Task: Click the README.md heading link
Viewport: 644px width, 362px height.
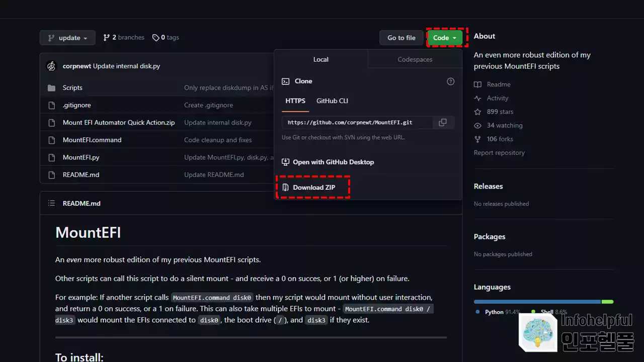Action: tap(82, 204)
